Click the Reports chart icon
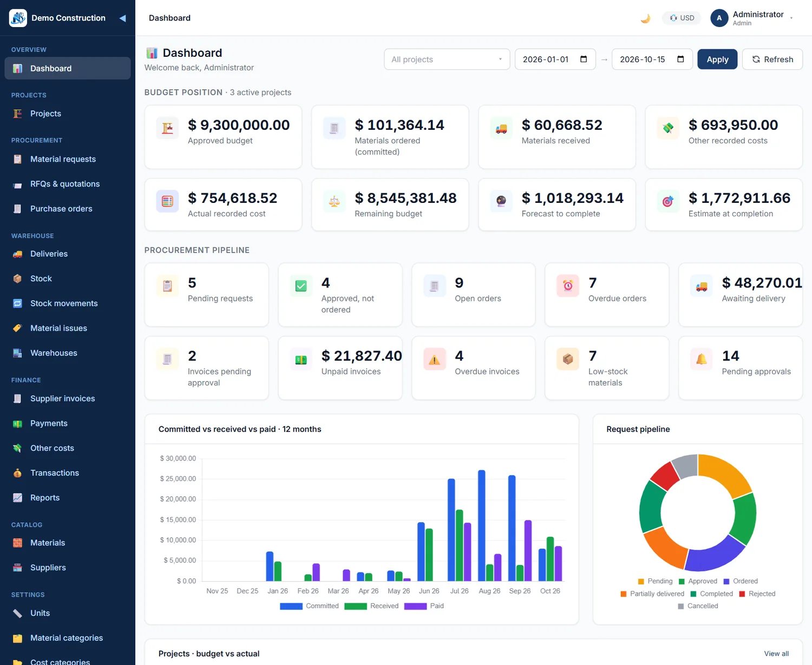Viewport: 812px width, 665px height. click(18, 498)
